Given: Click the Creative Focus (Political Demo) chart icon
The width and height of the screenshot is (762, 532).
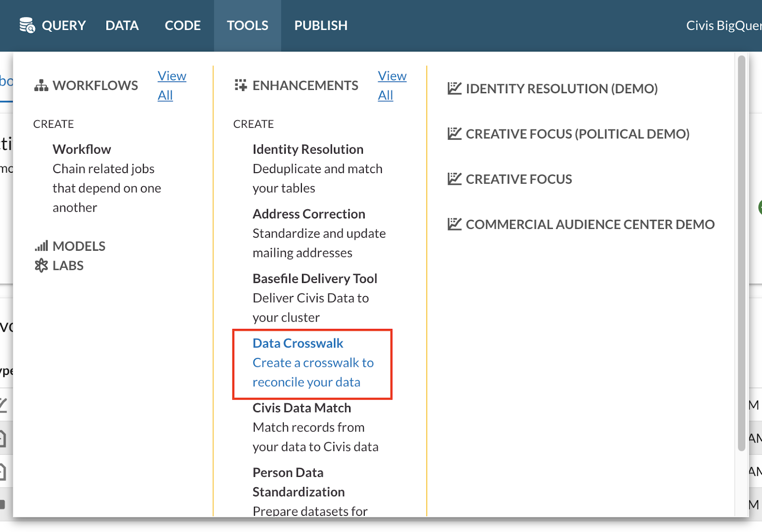Looking at the screenshot, I should (455, 134).
